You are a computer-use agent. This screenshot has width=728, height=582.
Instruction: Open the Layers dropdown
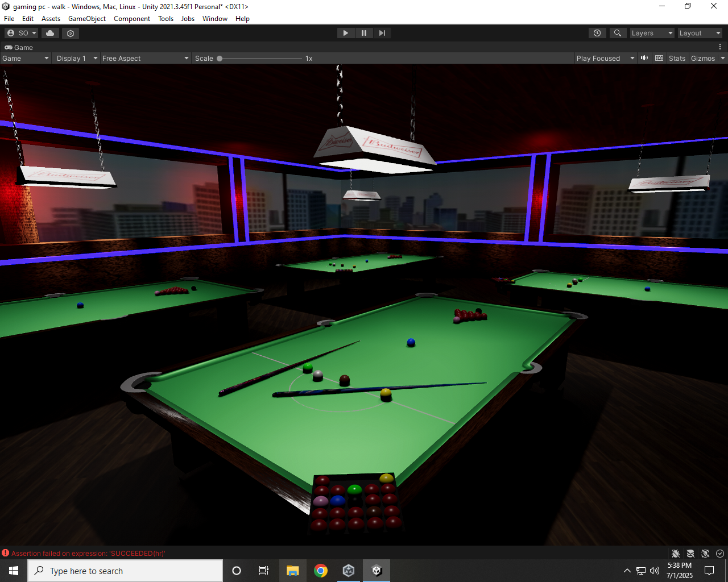(x=652, y=33)
